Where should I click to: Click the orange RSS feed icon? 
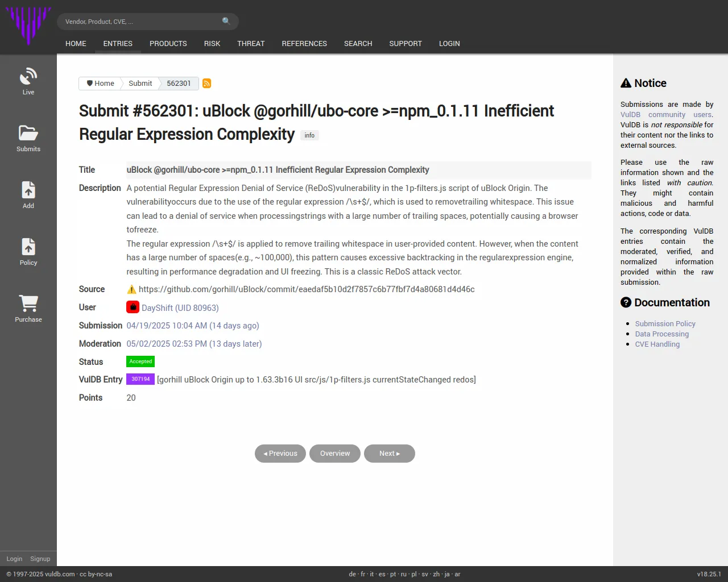pos(207,84)
